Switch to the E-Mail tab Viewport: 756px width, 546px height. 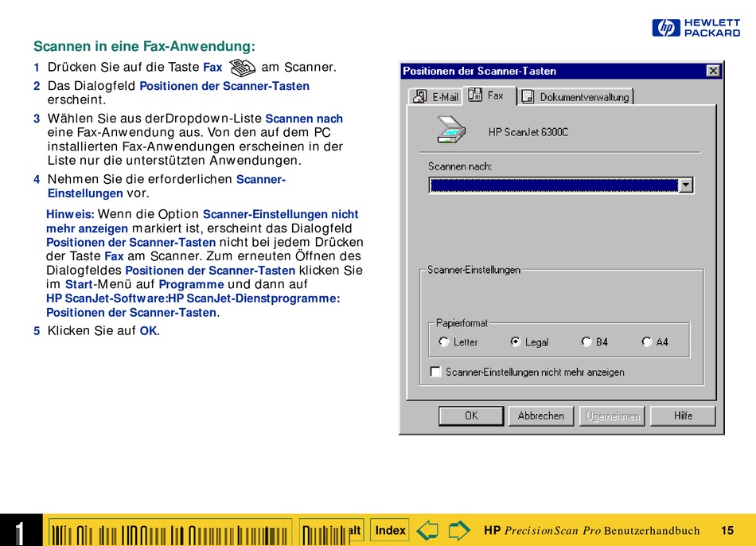pos(435,97)
